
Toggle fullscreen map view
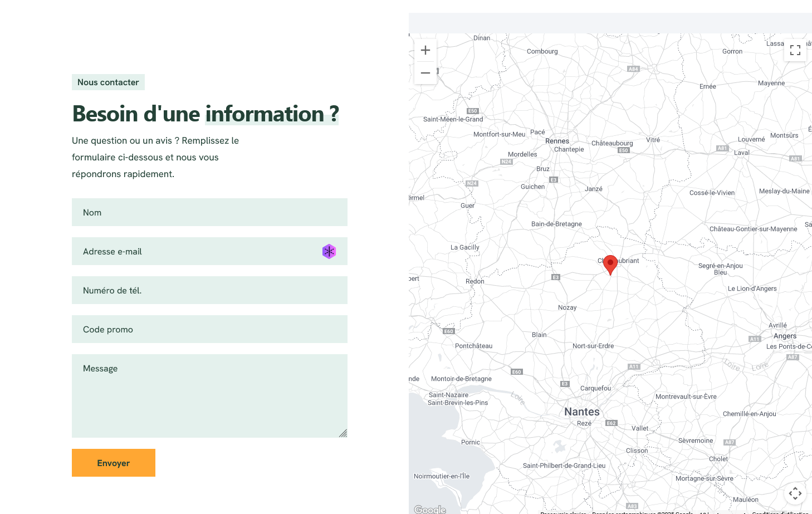pyautogui.click(x=795, y=50)
